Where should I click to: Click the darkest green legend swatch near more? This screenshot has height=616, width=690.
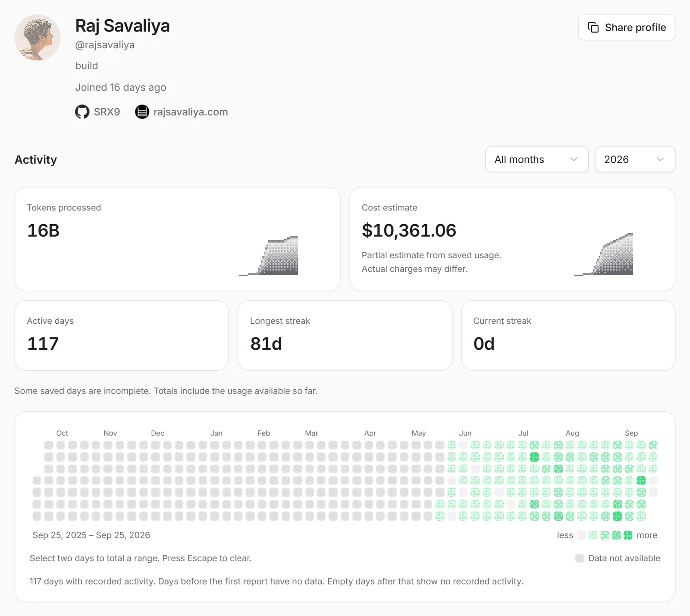[628, 535]
